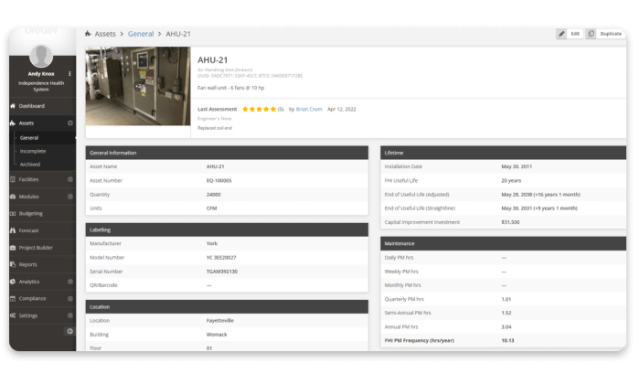Screen dimensions: 640x384
Task: Click the Location section header
Action: point(227,307)
